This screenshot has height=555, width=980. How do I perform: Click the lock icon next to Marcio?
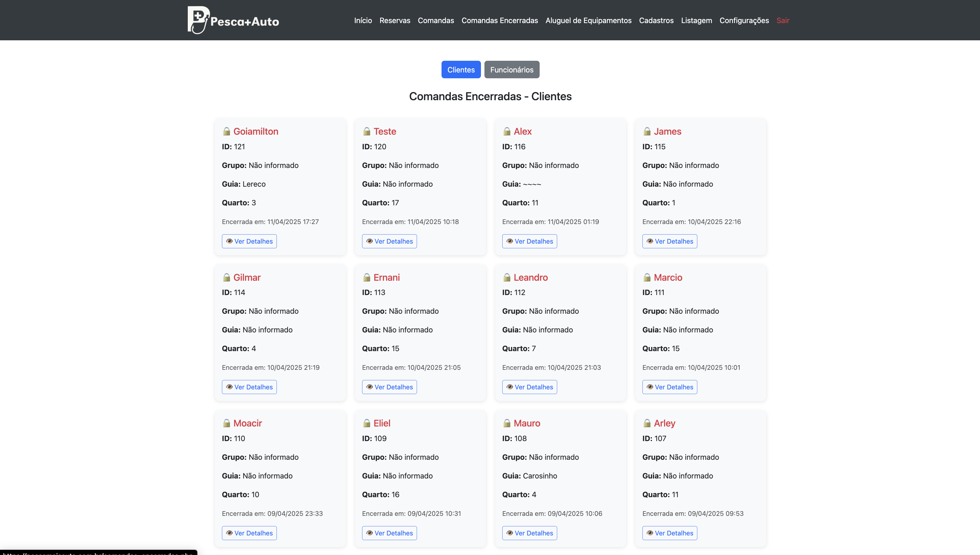(x=647, y=277)
